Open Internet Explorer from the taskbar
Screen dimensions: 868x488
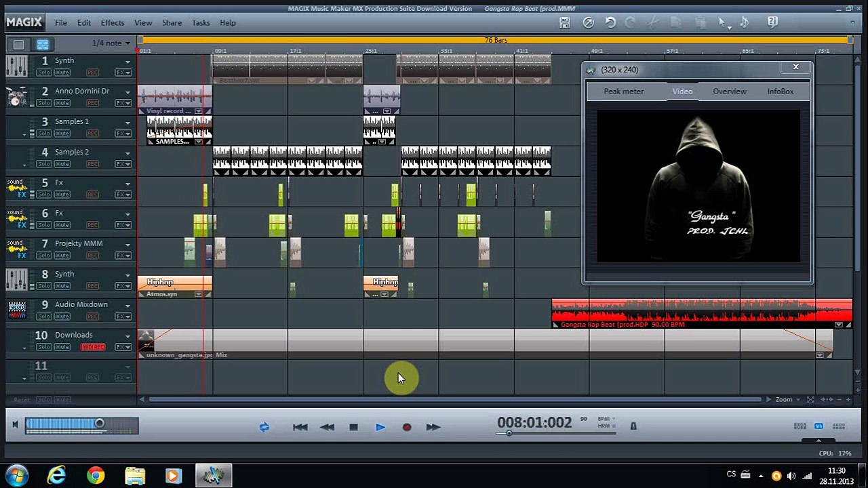coord(56,476)
